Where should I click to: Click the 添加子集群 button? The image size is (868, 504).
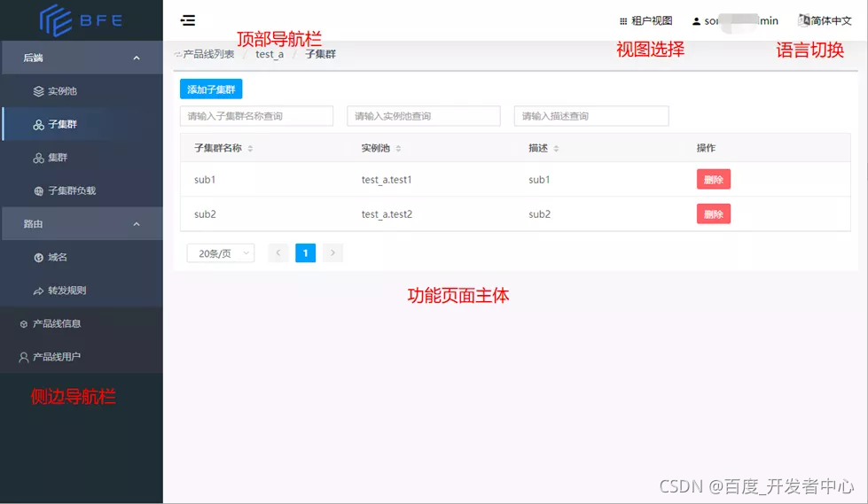211,89
